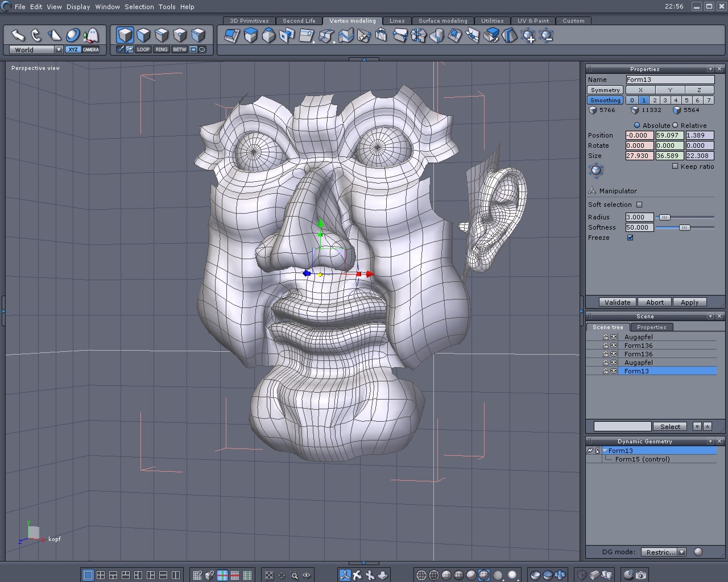The image size is (728, 582).
Task: Switch to four-view layout icon
Action: click(101, 575)
